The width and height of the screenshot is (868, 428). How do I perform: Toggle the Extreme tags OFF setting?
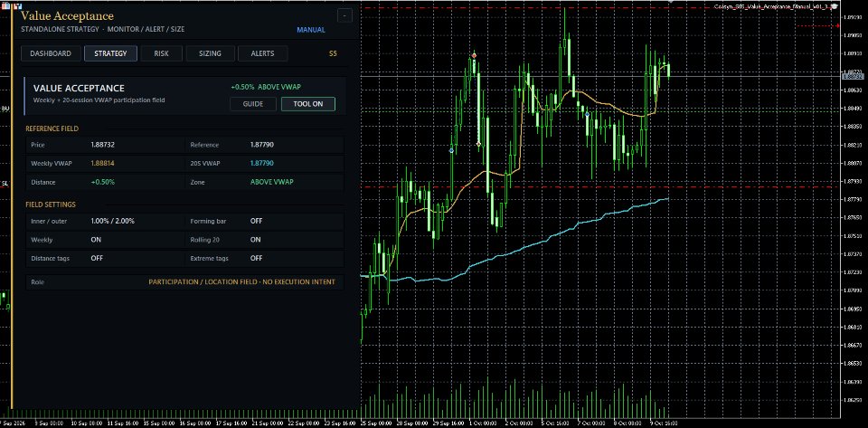(256, 258)
